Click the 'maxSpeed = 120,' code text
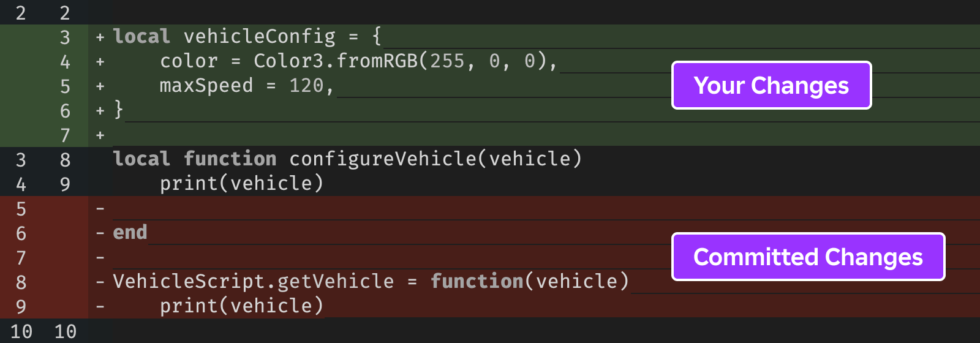Image resolution: width=980 pixels, height=343 pixels. pyautogui.click(x=247, y=86)
